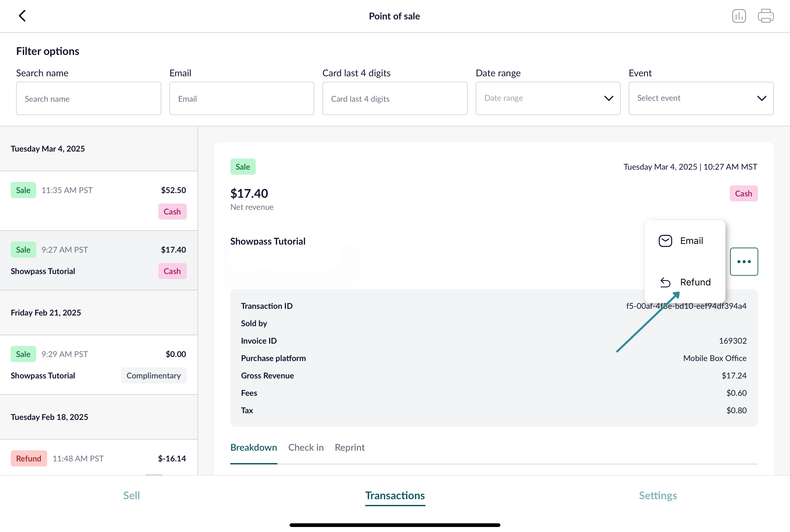Image resolution: width=790 pixels, height=532 pixels.
Task: Select the Breakdown tab
Action: pos(253,448)
